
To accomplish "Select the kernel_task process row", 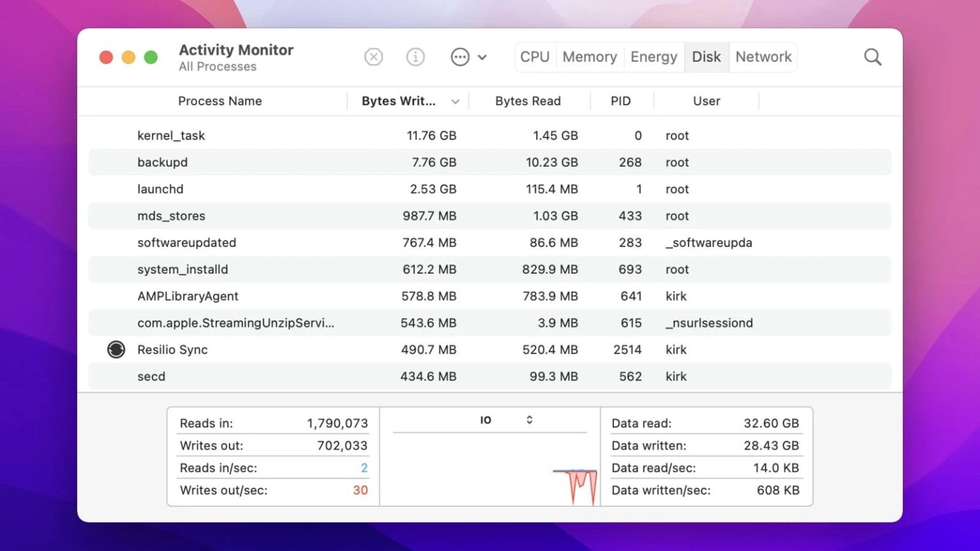I will click(171, 135).
